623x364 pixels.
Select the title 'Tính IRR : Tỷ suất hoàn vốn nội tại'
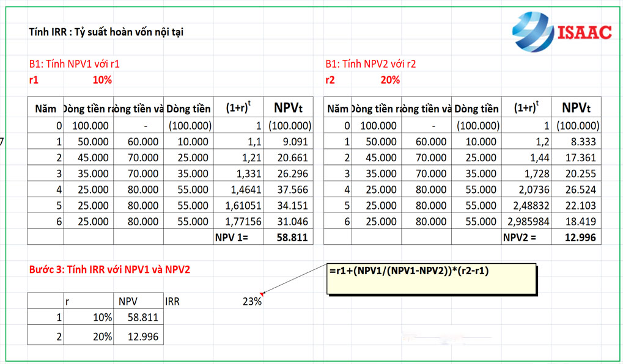click(106, 32)
